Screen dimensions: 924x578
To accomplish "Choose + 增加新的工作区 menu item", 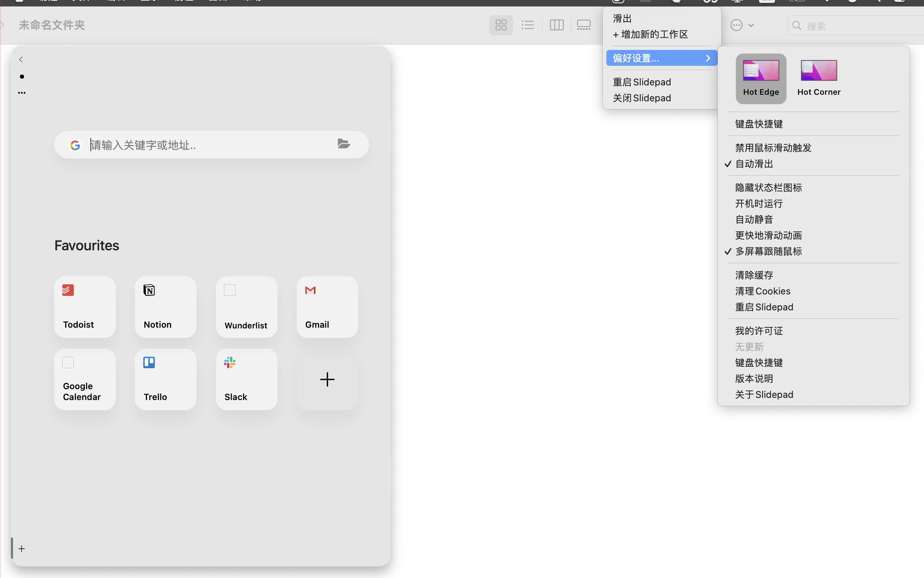I will (x=662, y=34).
